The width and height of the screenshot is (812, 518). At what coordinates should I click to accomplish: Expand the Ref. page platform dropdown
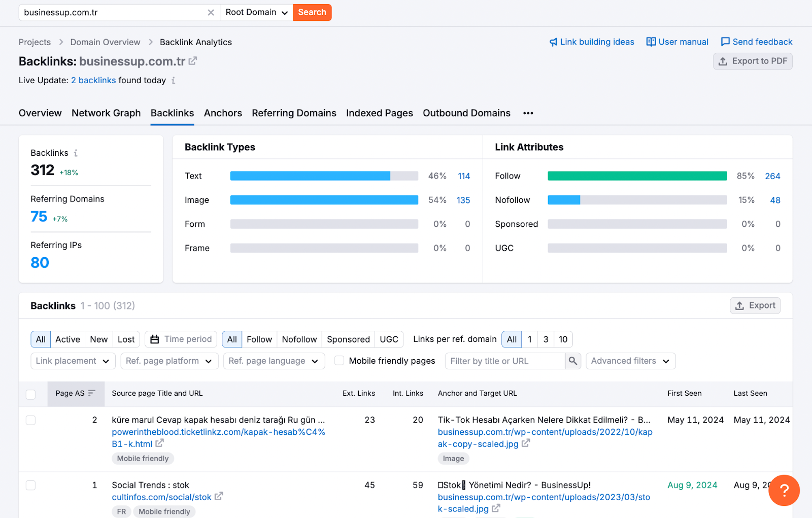[x=170, y=361]
